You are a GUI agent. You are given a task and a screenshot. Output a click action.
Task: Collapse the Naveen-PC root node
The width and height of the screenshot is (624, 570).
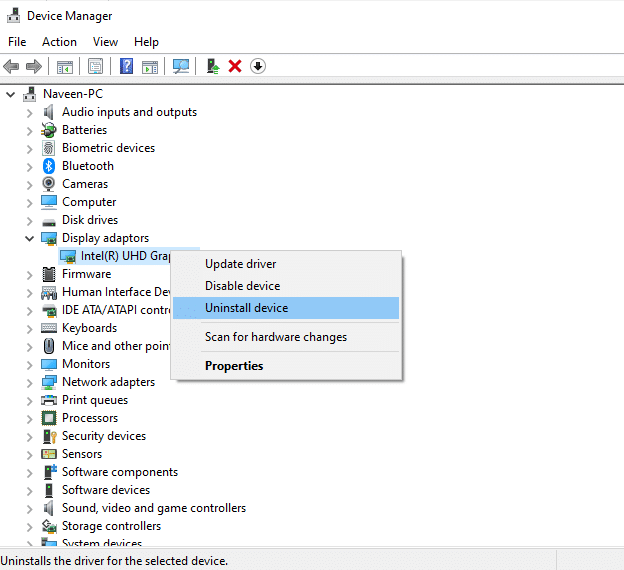tap(11, 94)
